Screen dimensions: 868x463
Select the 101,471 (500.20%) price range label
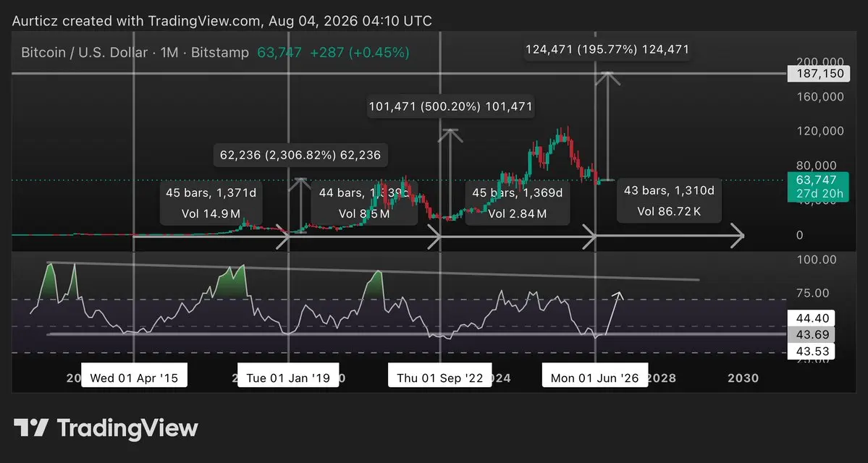click(450, 106)
